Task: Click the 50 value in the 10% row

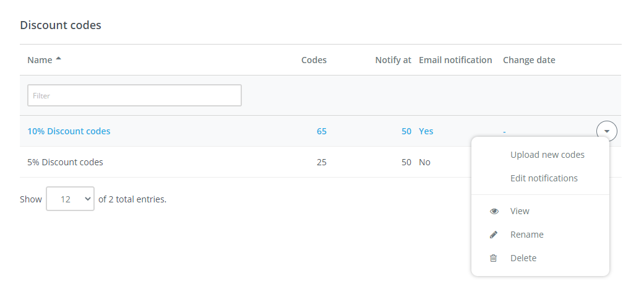Action: (x=406, y=131)
